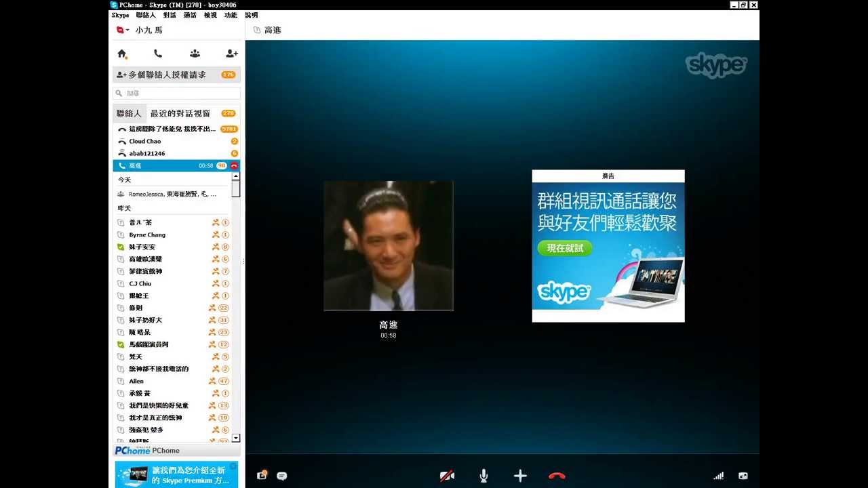Switch to the 聯絡人 tab

[x=129, y=113]
